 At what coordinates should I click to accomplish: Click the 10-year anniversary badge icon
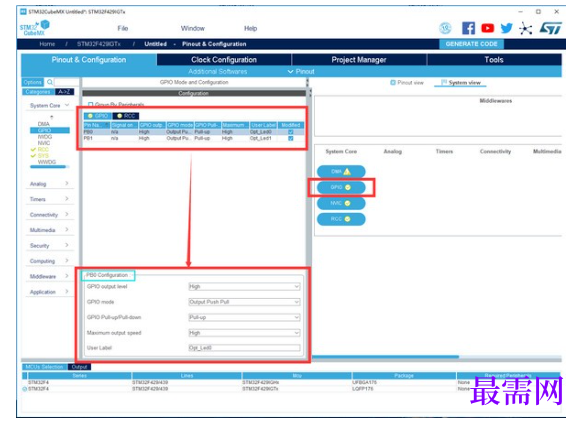pyautogui.click(x=445, y=28)
